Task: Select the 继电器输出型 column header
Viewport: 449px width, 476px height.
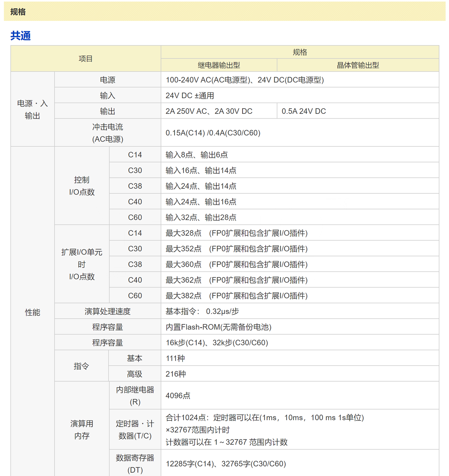Action: pyautogui.click(x=219, y=65)
